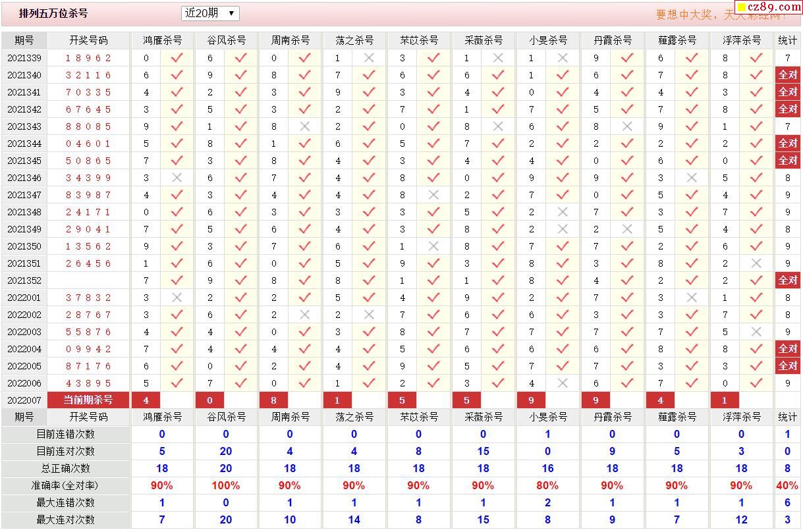This screenshot has height=532, width=803.
Task: Click the check mark for 鸿雁杀号 in row 2021339
Action: click(177, 58)
